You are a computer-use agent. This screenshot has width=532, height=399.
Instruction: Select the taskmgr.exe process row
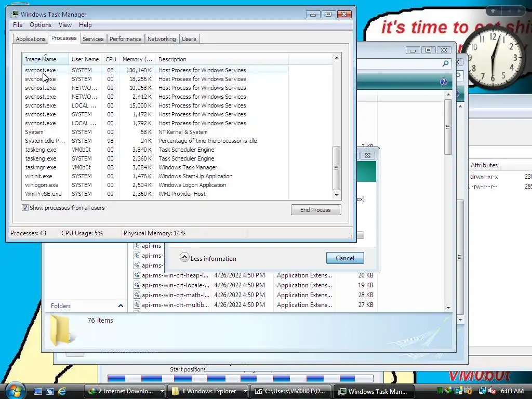coord(155,167)
